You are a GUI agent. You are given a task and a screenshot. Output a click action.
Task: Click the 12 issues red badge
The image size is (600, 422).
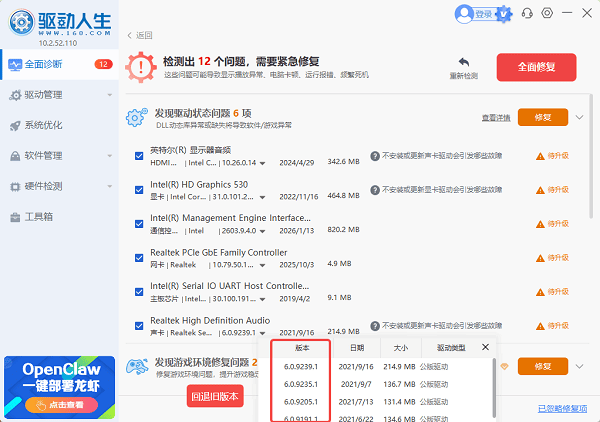103,64
